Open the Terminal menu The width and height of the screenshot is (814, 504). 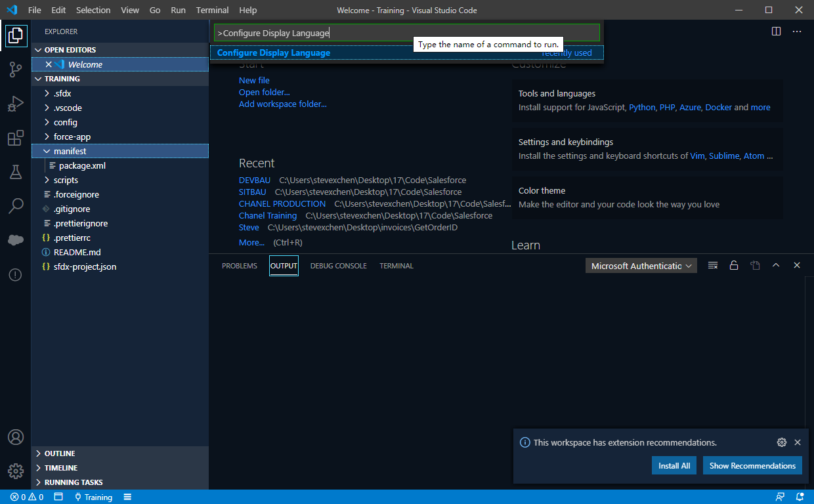211,10
